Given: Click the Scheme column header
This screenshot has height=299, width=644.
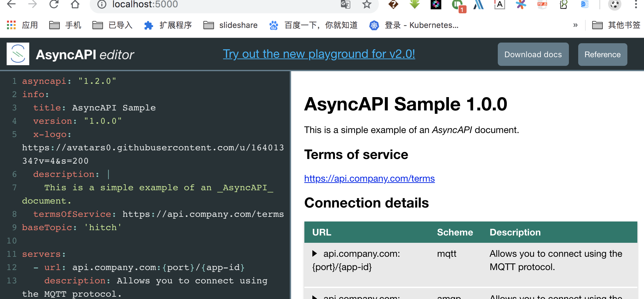Looking at the screenshot, I should pos(455,232).
